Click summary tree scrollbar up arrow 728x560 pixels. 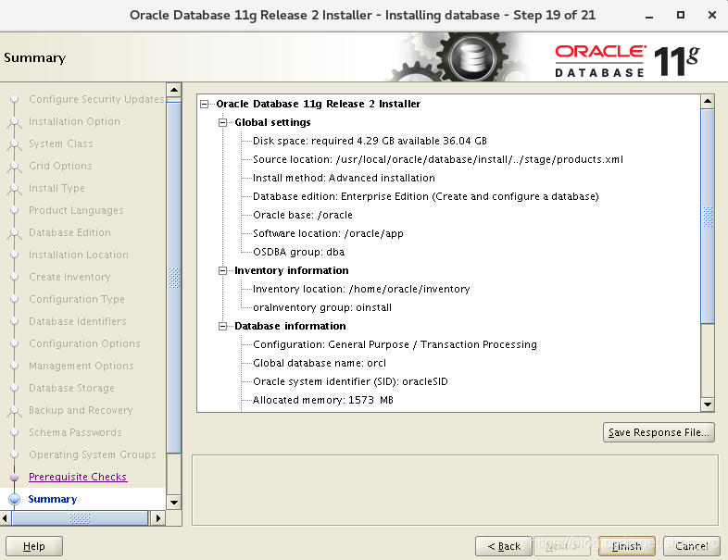707,101
